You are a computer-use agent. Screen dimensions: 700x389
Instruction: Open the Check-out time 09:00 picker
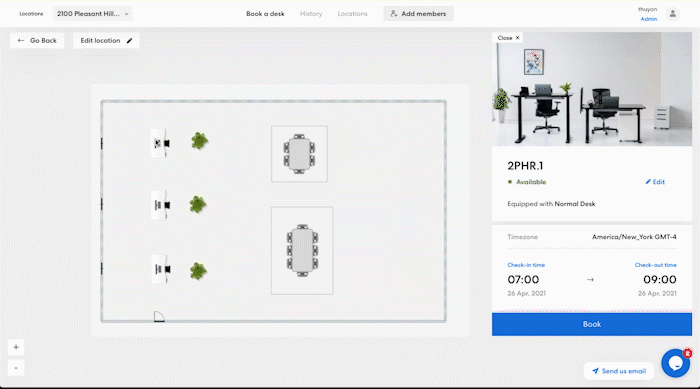pos(659,280)
